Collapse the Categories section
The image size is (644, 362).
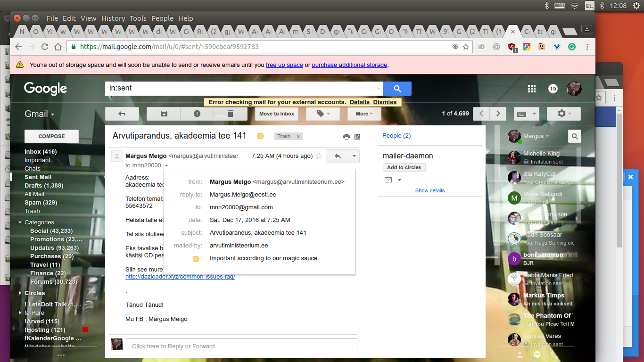coord(20,222)
